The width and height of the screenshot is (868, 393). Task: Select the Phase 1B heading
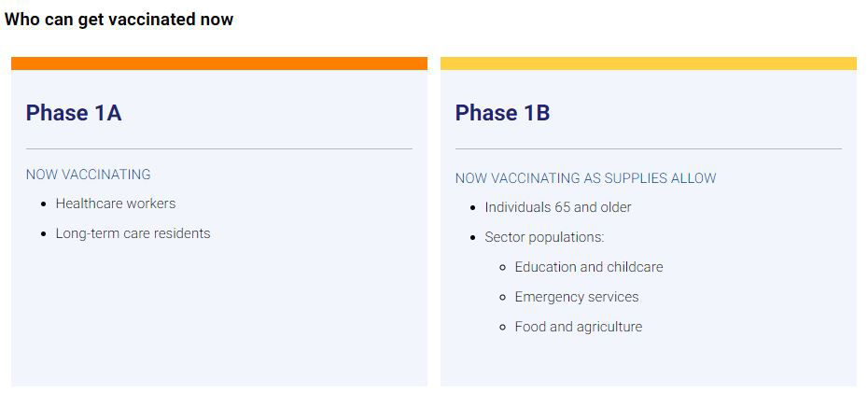(502, 113)
